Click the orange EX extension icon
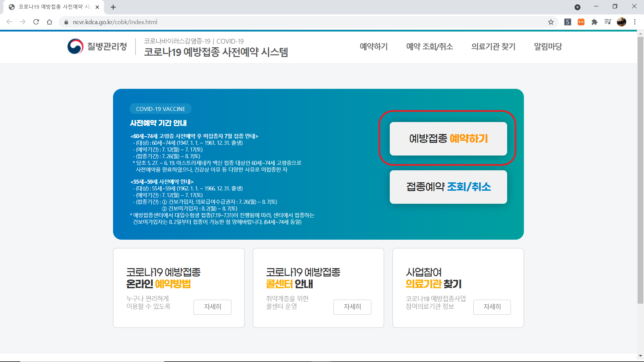The height and width of the screenshot is (362, 644). point(581,22)
